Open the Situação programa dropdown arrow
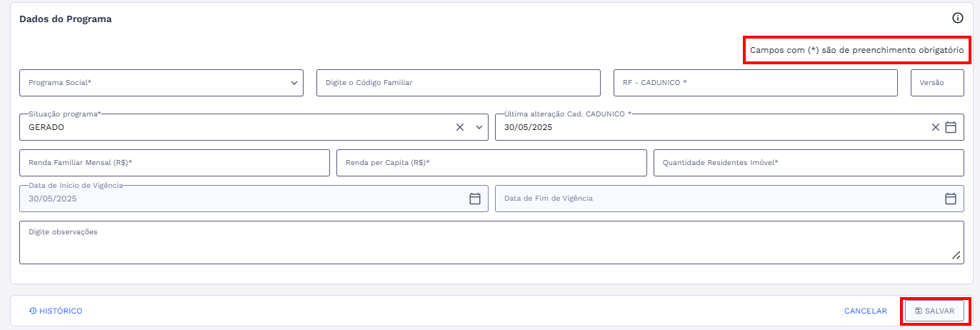980x330 pixels. [479, 127]
